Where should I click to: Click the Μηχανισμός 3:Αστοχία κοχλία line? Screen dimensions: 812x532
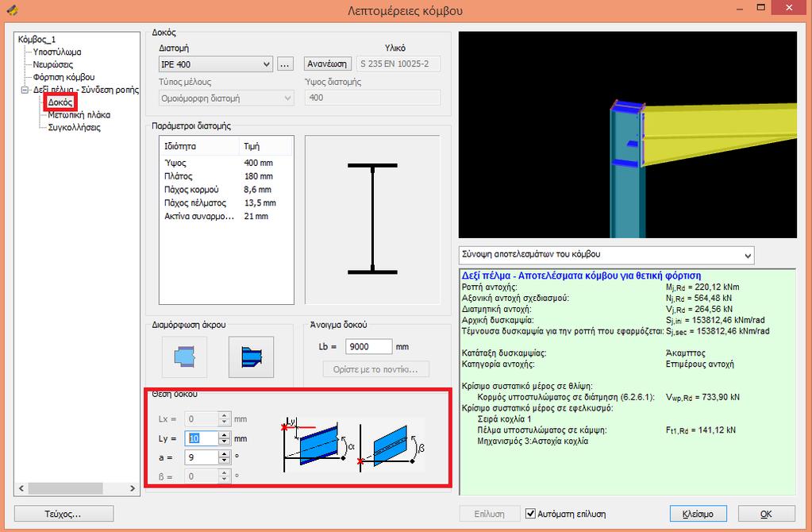tap(533, 441)
